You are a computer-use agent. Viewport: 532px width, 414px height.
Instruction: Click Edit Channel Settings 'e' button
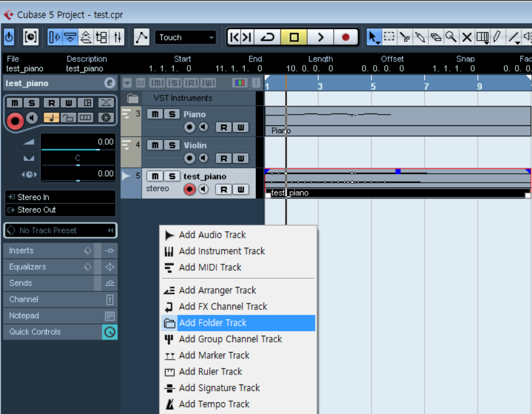(x=109, y=83)
